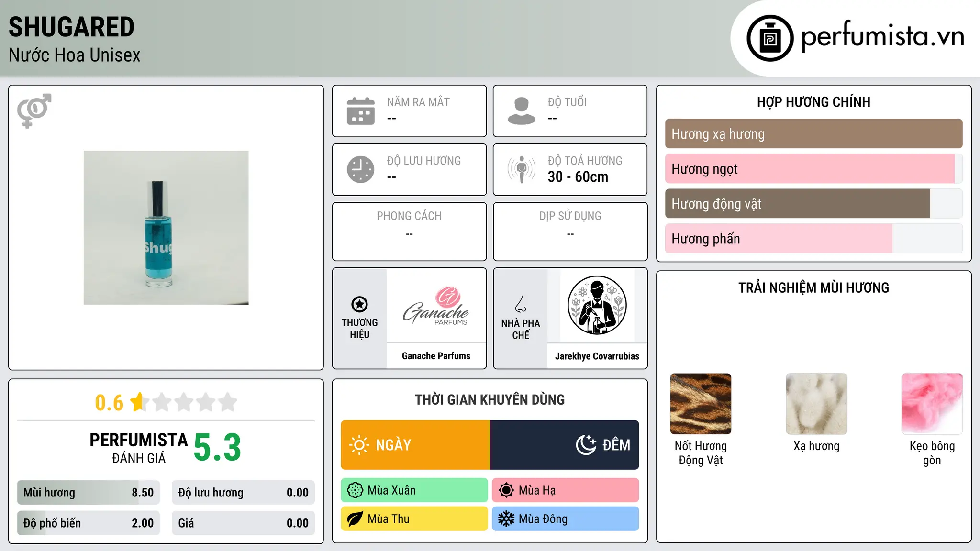Click the person icon beside Độ tuổi

522,111
